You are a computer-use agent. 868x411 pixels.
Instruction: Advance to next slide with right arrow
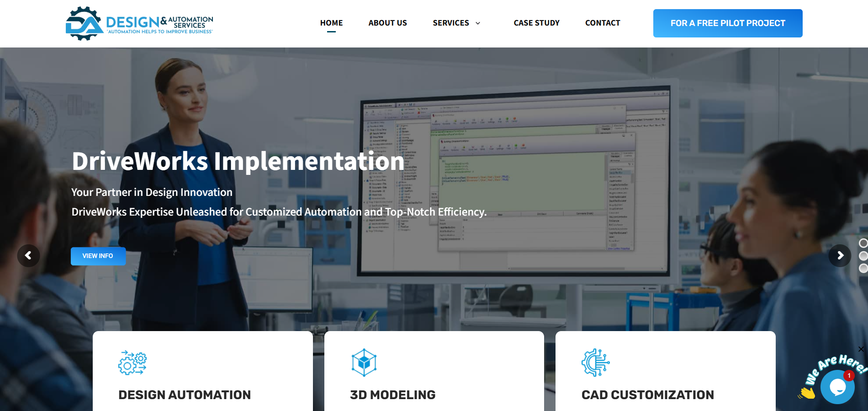click(x=840, y=256)
